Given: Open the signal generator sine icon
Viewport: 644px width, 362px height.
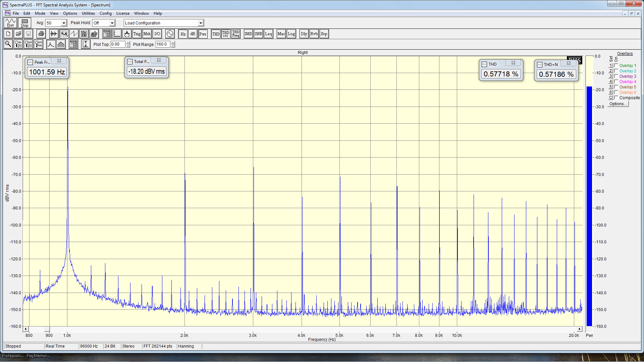Looking at the screenshot, I should tap(170, 34).
